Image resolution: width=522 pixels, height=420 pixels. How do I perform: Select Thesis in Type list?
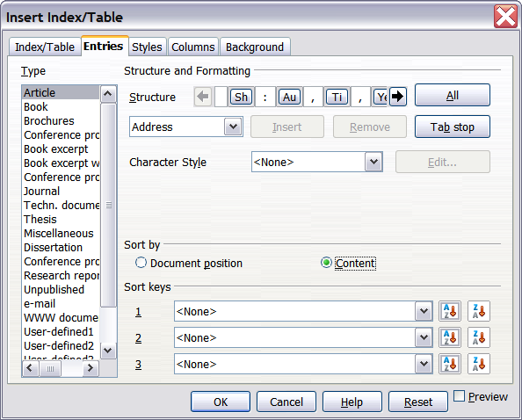(61, 220)
